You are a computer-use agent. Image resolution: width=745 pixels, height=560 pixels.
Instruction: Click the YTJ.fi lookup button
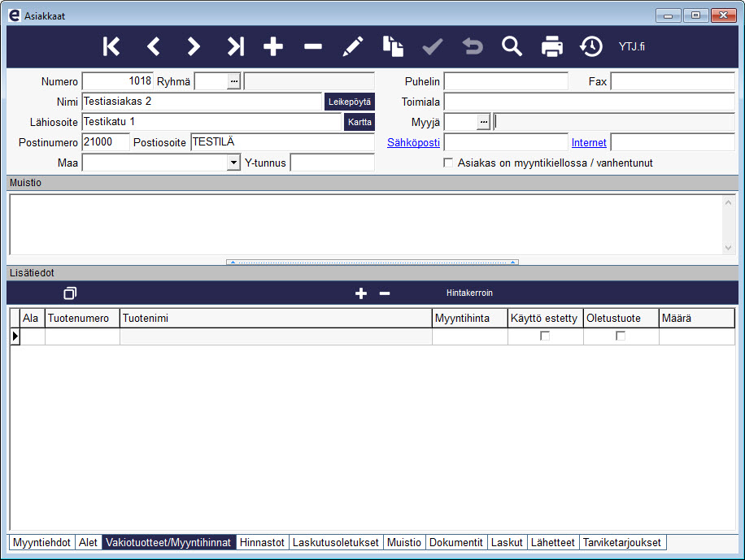[631, 46]
